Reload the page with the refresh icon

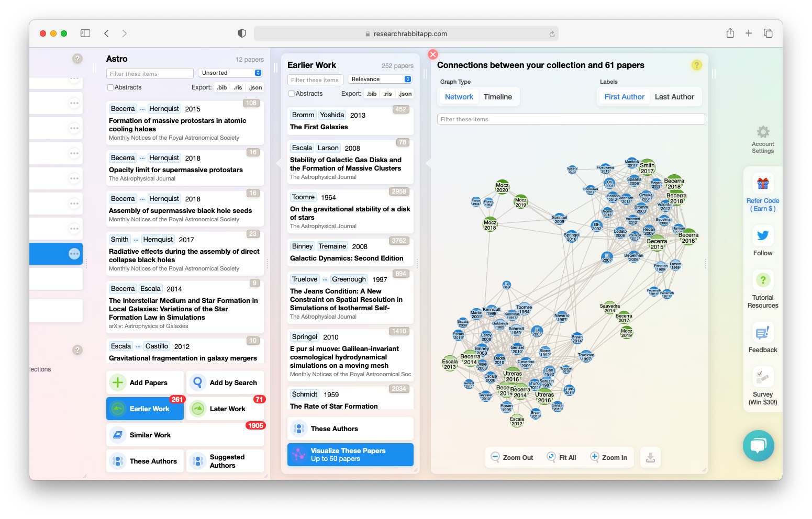[552, 34]
